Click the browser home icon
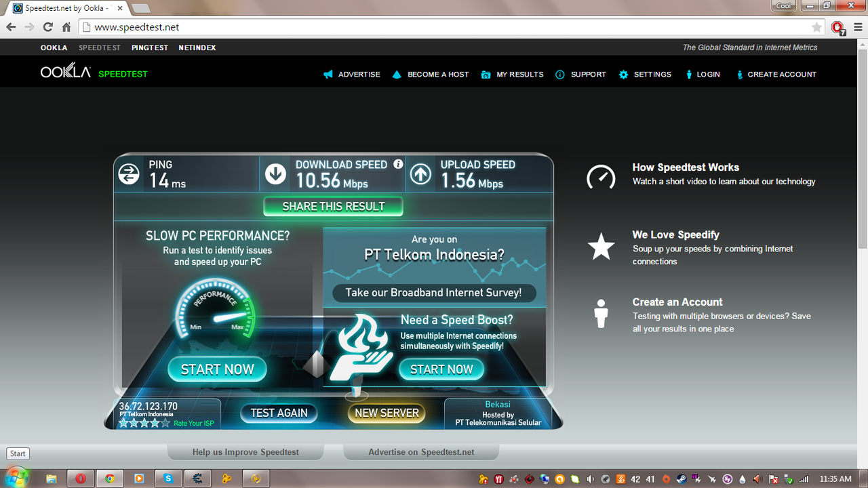Viewport: 868px width, 488px height. [66, 27]
